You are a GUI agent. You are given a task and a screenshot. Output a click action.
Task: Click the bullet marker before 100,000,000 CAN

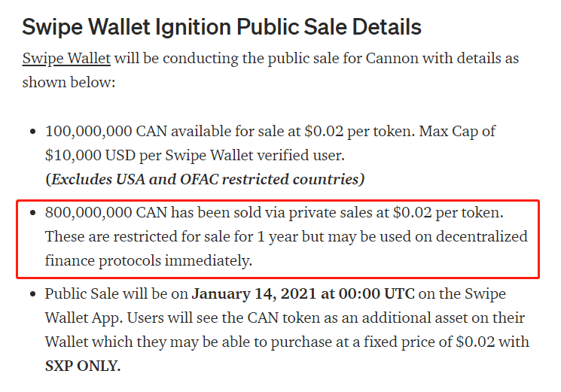(x=33, y=132)
